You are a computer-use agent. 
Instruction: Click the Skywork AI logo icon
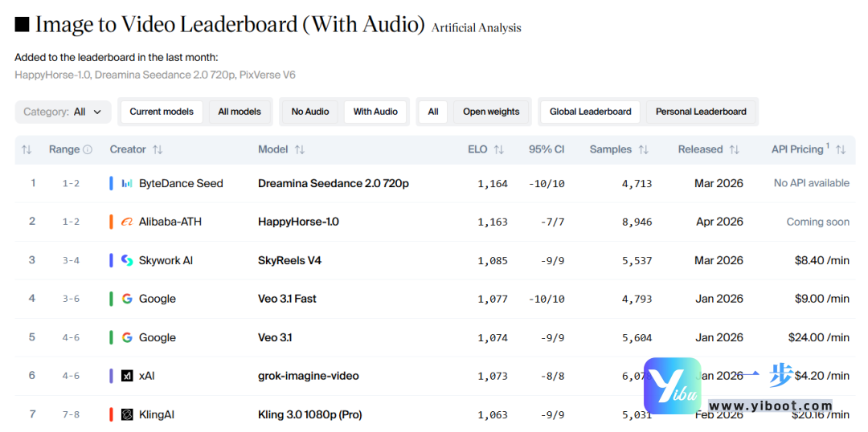(x=127, y=260)
